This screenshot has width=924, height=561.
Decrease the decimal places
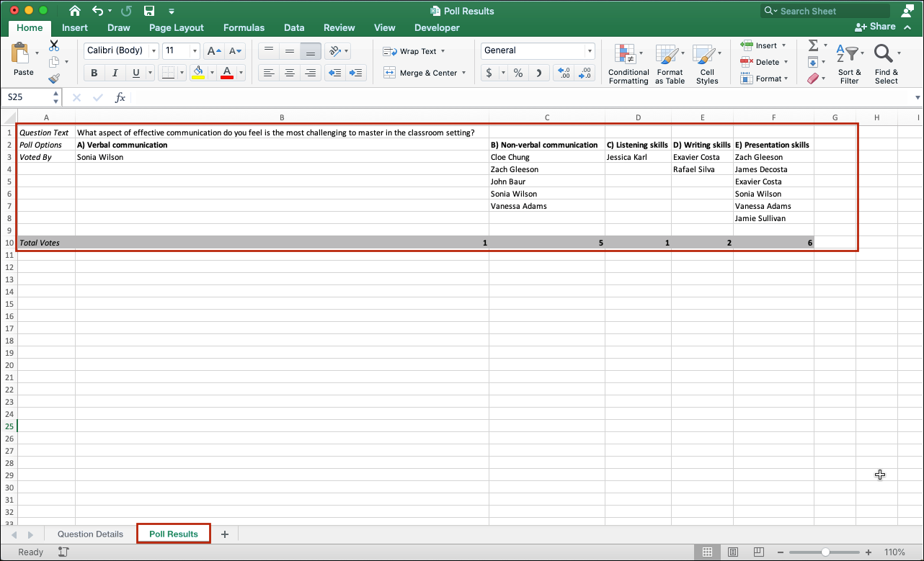tap(585, 73)
